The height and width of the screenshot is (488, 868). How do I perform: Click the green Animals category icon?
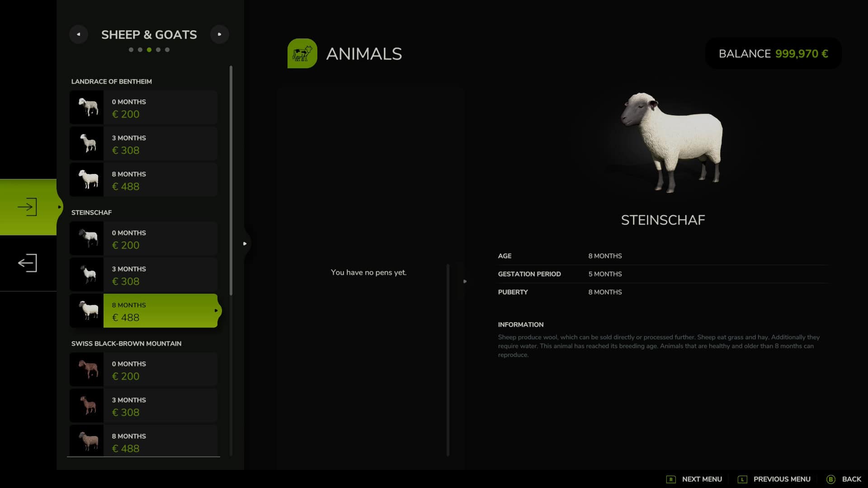point(302,53)
